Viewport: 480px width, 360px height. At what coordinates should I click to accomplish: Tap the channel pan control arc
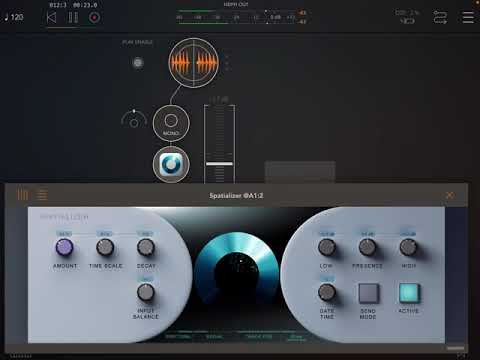134,119
